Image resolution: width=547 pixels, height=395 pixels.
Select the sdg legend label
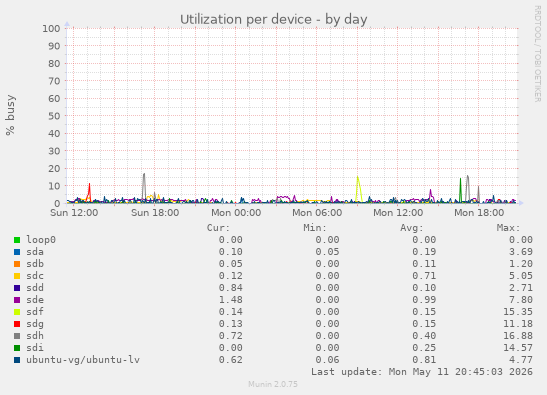coord(35,324)
